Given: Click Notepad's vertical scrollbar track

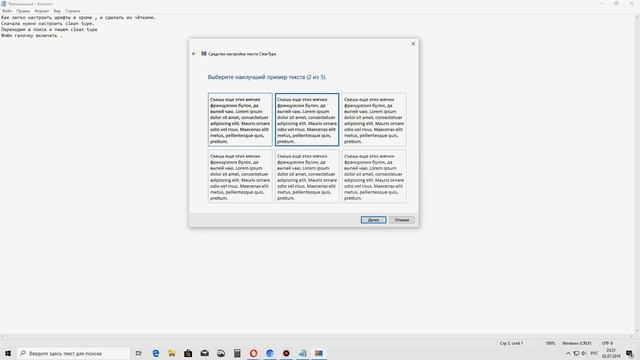Looking at the screenshot, I should pos(637,175).
